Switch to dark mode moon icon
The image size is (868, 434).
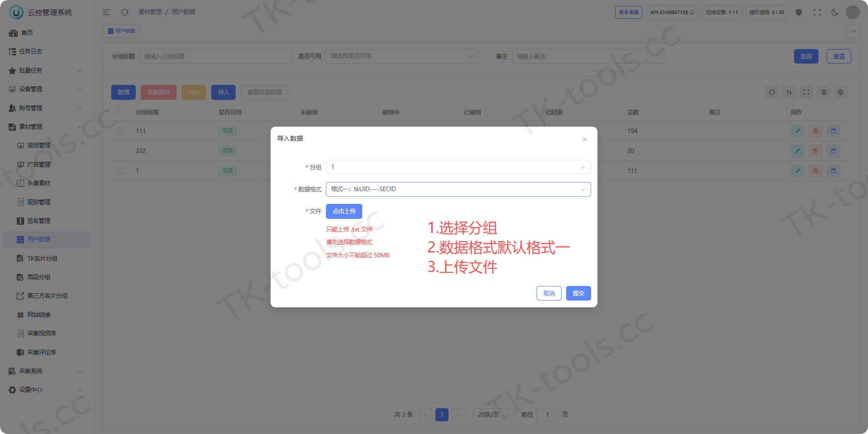pos(835,12)
